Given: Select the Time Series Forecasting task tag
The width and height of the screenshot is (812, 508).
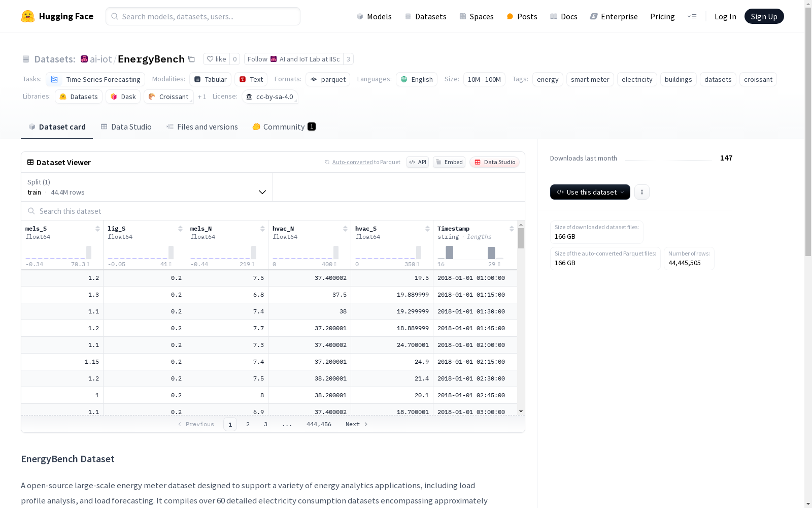Looking at the screenshot, I should 95,79.
